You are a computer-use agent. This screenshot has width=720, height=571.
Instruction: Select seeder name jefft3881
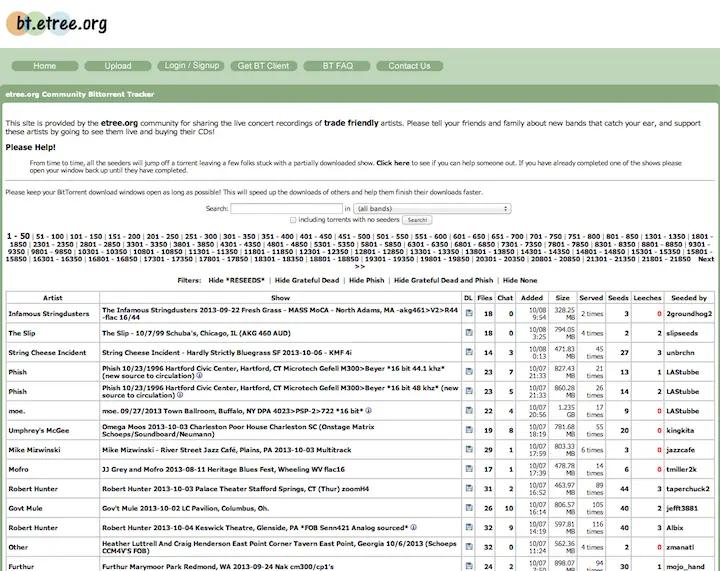click(x=682, y=509)
